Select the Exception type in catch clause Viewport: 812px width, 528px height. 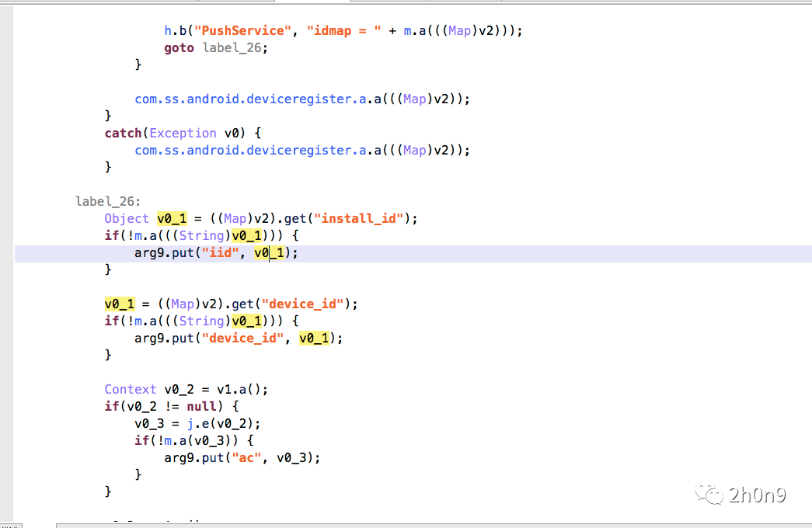[183, 133]
